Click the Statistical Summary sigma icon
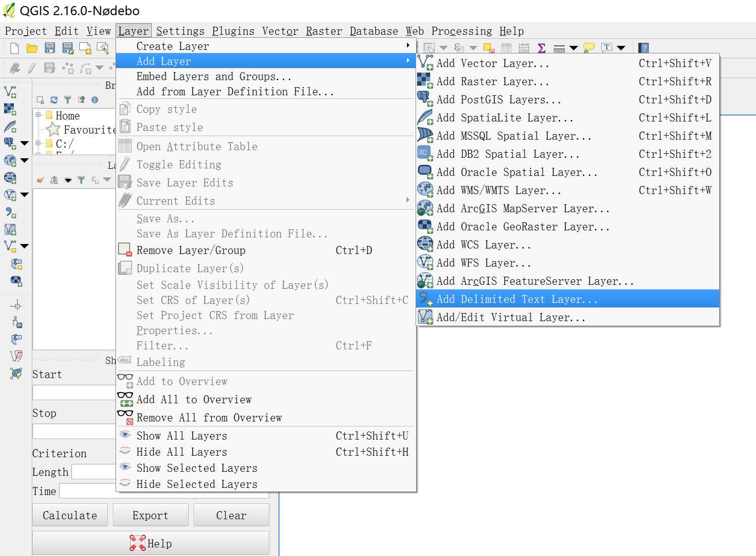The width and height of the screenshot is (756, 556). click(x=542, y=48)
